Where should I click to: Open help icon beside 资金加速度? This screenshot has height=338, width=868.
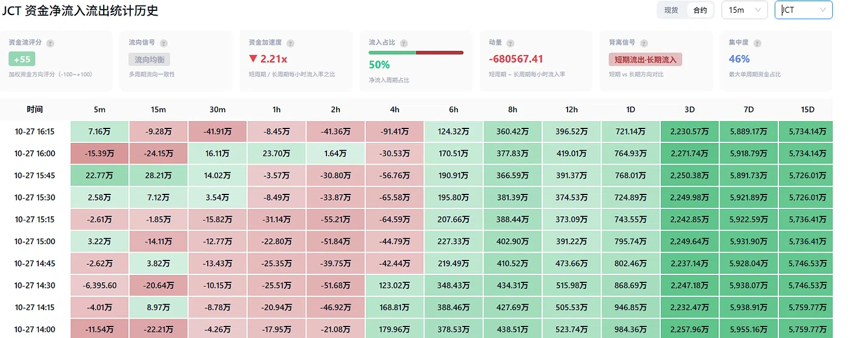pos(291,43)
